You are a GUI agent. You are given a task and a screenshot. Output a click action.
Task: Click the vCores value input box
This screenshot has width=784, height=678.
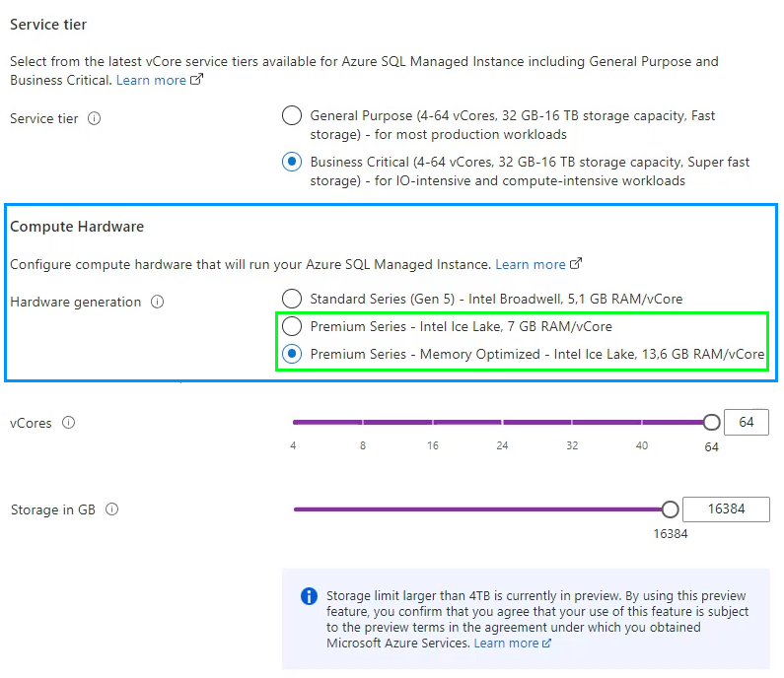point(746,423)
